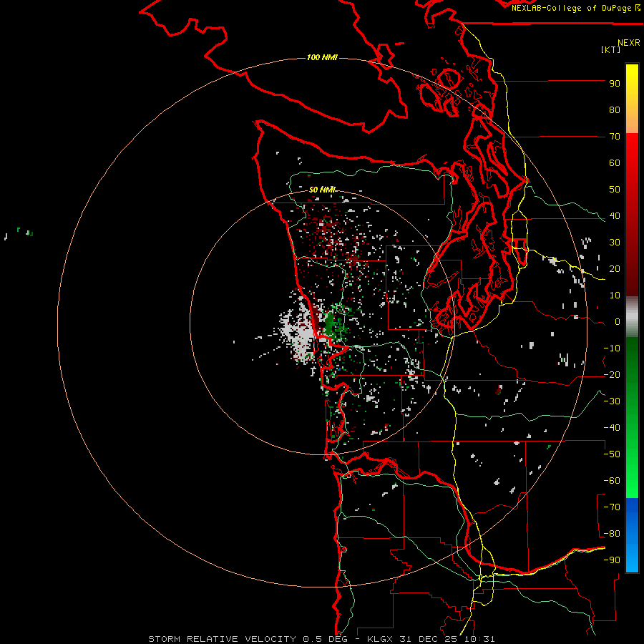The height and width of the screenshot is (644, 644).
Task: Click the positive 30 value on the scale
Action: coord(615,243)
